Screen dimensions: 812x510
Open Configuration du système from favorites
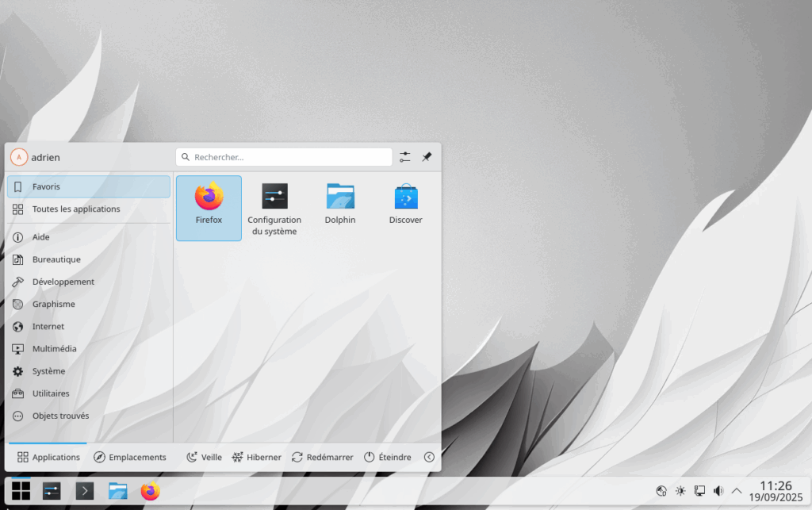[274, 208]
